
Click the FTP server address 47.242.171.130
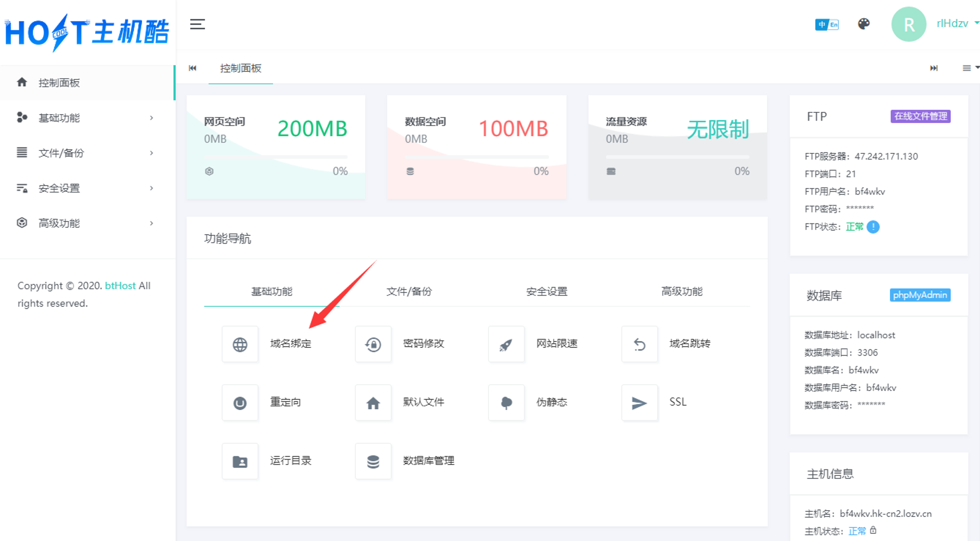(886, 156)
